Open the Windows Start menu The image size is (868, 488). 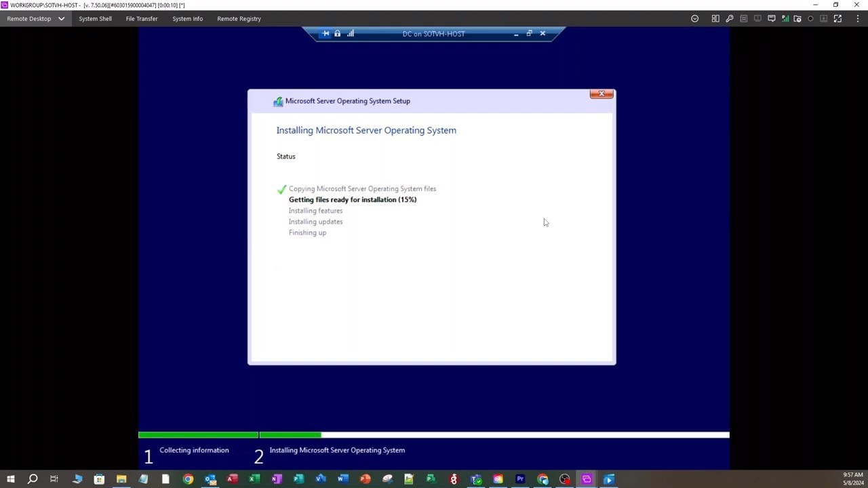[10, 480]
